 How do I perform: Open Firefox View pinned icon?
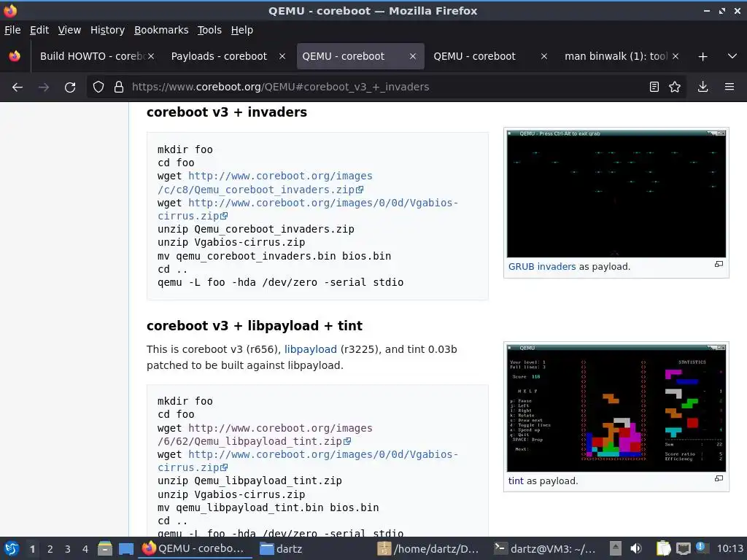click(x=15, y=56)
